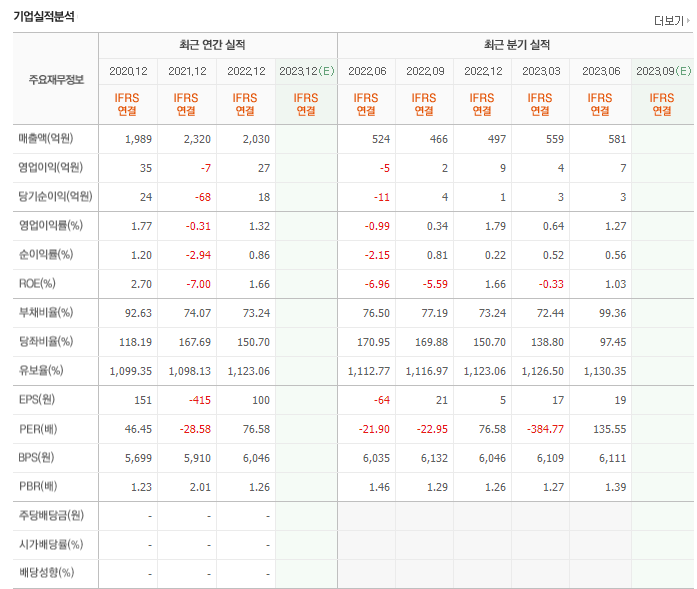Select the 당기순이익(억원) row label
The image size is (697, 589).
55,196
